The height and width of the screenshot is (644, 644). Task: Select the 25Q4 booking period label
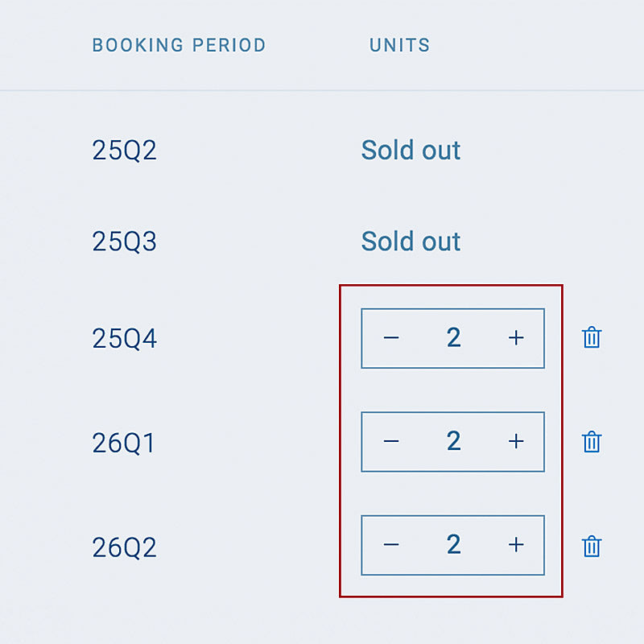[124, 339]
